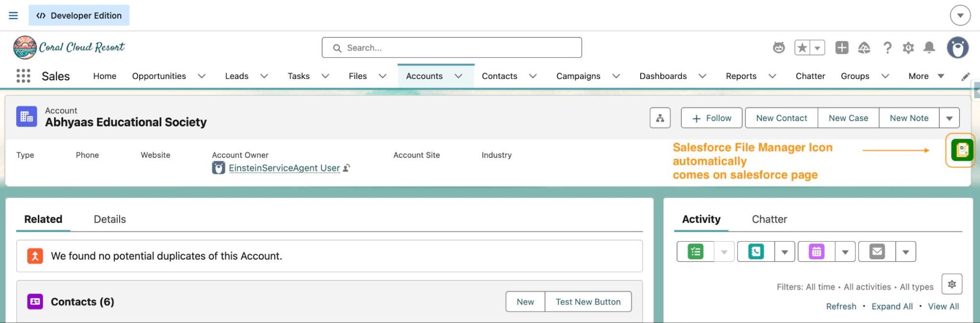This screenshot has width=980, height=323.
Task: View the Account Hierarchy icon button
Action: [x=660, y=118]
